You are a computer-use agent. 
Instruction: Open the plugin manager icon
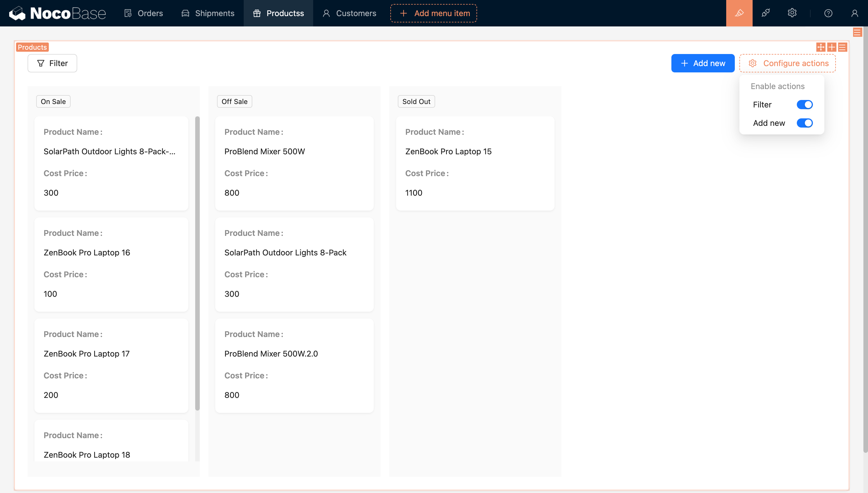click(x=766, y=13)
